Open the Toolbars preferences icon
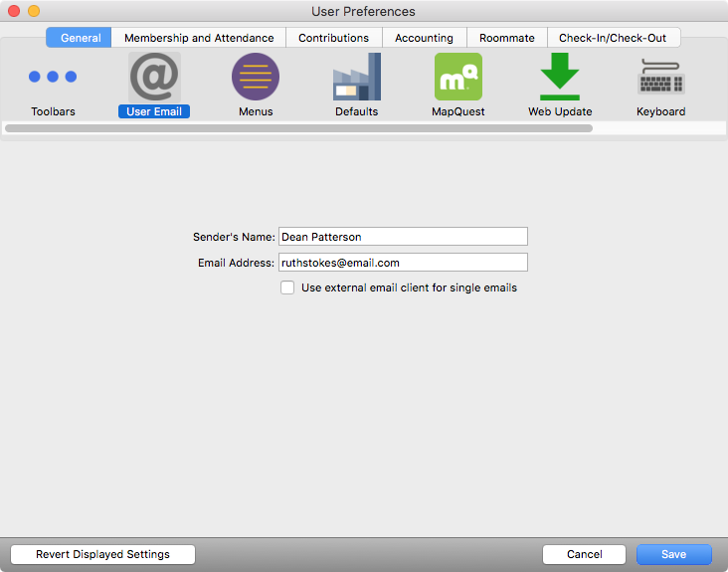 (53, 78)
